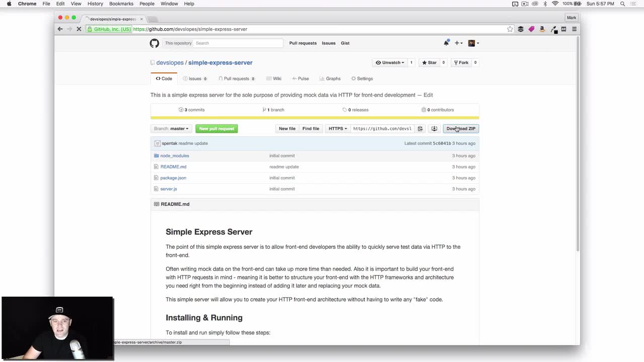Open the node_modules folder
644x362 pixels.
(175, 156)
